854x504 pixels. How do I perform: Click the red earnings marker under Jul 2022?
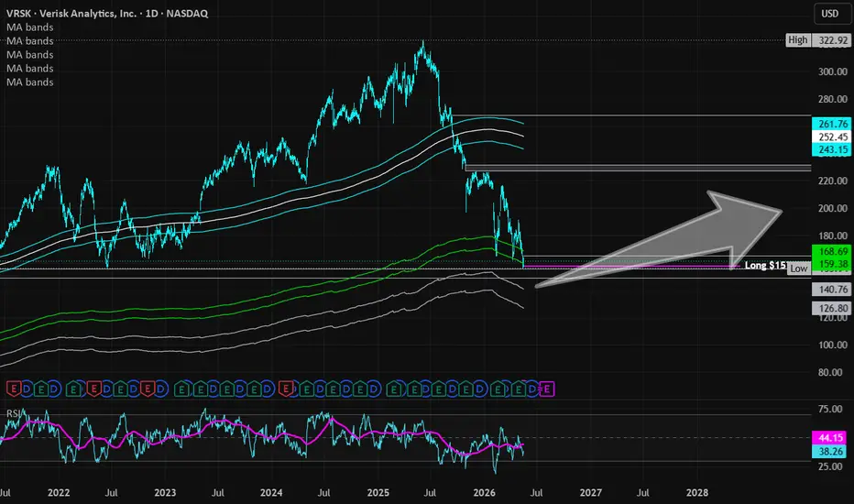pyautogui.click(x=93, y=389)
